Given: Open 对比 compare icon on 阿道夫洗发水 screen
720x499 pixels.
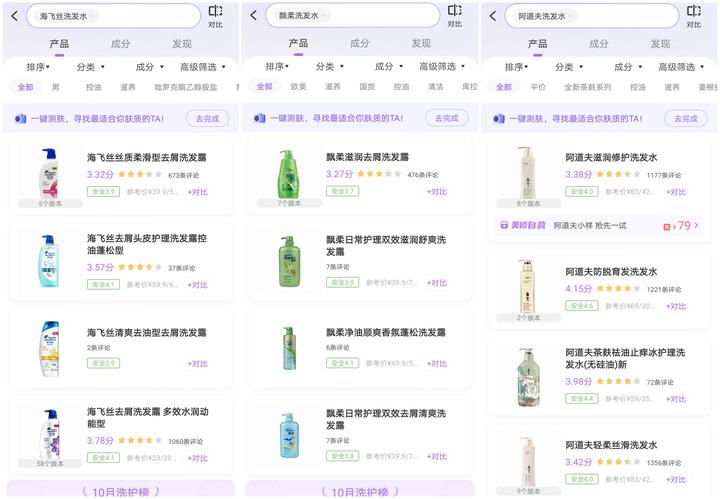Looking at the screenshot, I should pyautogui.click(x=694, y=15).
